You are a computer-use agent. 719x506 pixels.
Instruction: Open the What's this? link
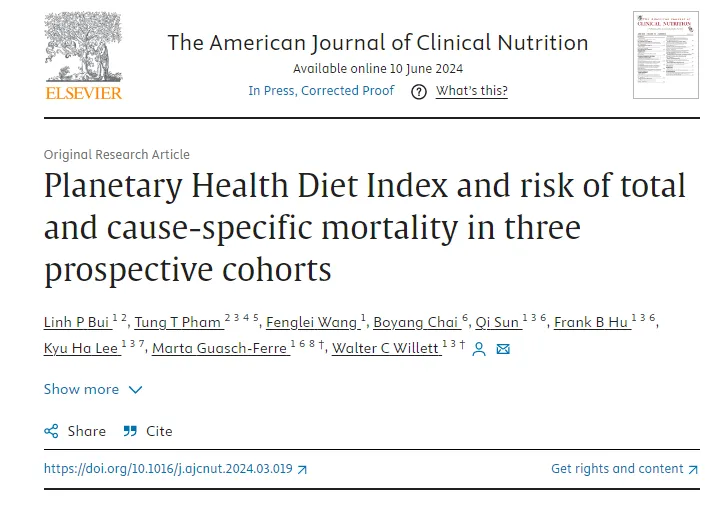point(471,91)
